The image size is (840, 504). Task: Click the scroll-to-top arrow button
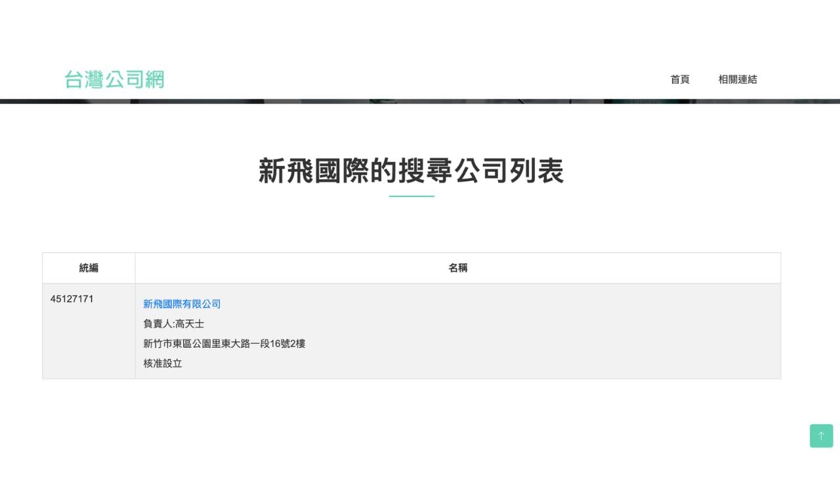click(x=821, y=436)
